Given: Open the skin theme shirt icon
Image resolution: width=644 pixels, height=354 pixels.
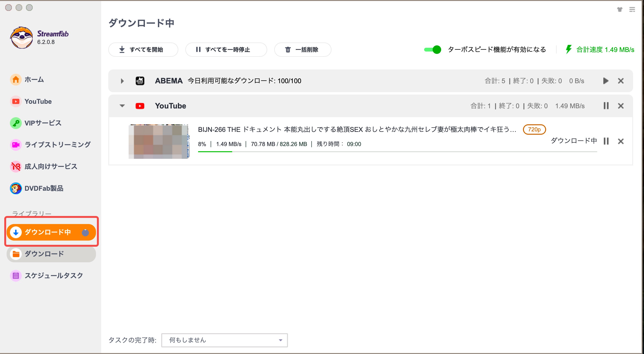Looking at the screenshot, I should pyautogui.click(x=620, y=9).
